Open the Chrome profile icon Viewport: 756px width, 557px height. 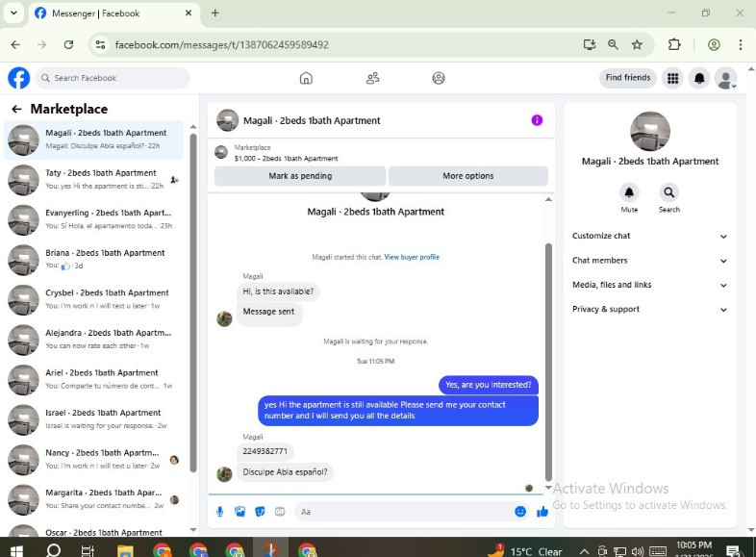714,45
